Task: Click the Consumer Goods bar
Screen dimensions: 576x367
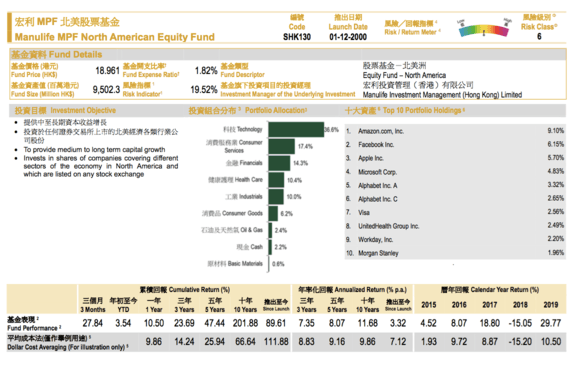Action: [x=273, y=213]
